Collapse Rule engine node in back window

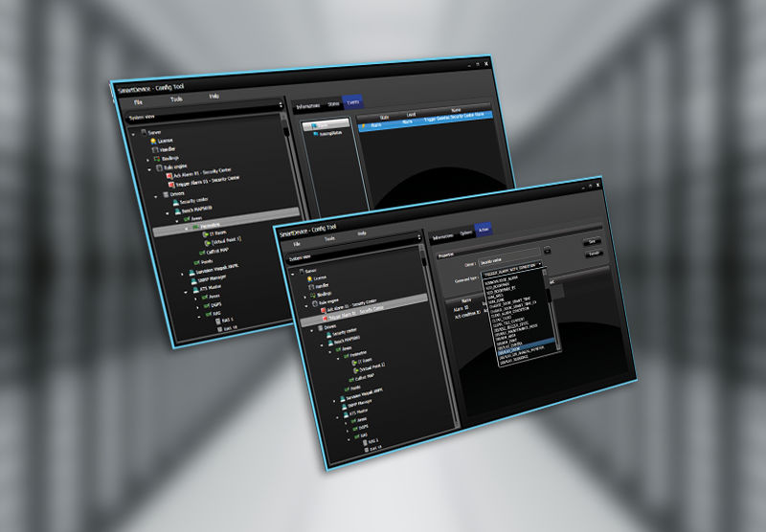pos(150,169)
